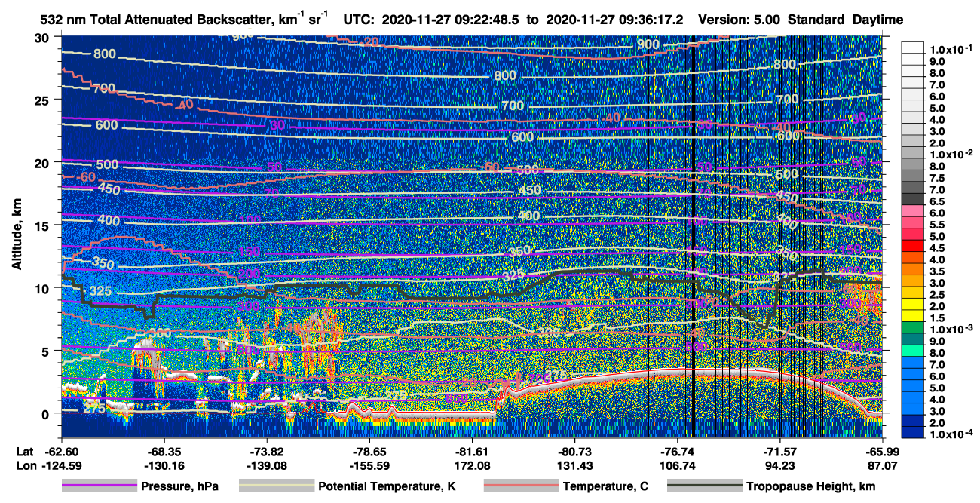The width and height of the screenshot is (980, 503).
Task: Click the 'Standard' word in the header
Action: (x=816, y=20)
